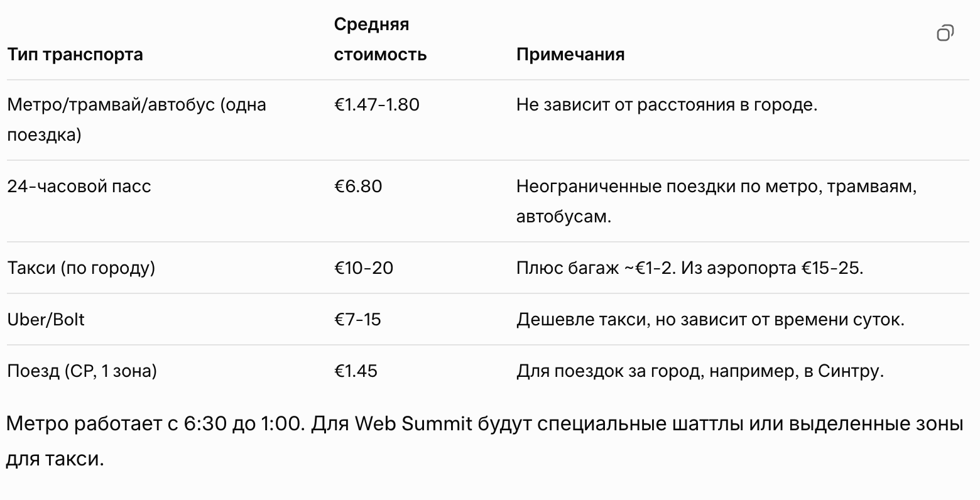Click the note mentioning Синтру

[700, 371]
